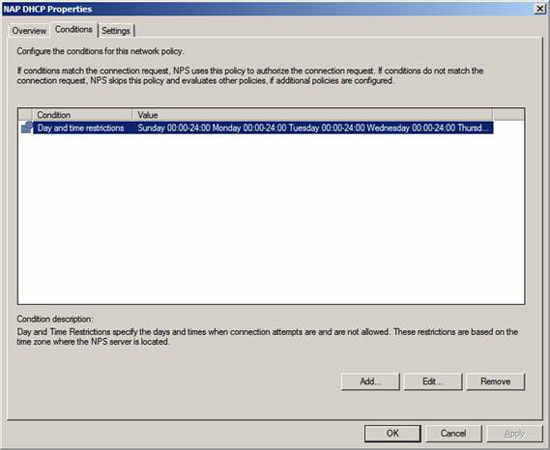Confirm with the OK button
Screen dimensions: 550x450
click(x=393, y=433)
